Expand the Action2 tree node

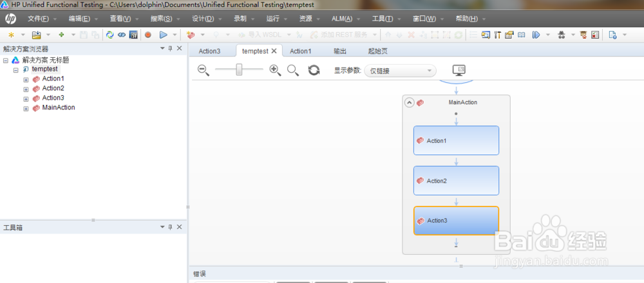click(x=26, y=89)
